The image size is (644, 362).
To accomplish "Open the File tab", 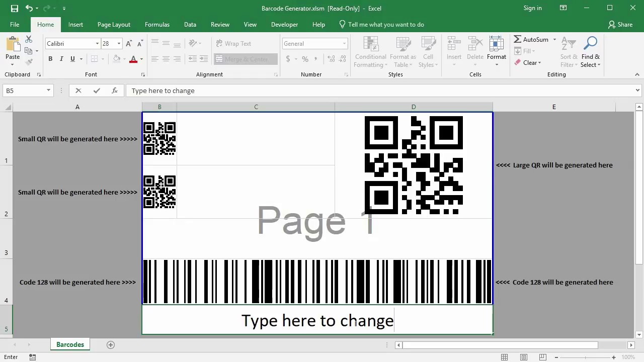I will pos(15,24).
